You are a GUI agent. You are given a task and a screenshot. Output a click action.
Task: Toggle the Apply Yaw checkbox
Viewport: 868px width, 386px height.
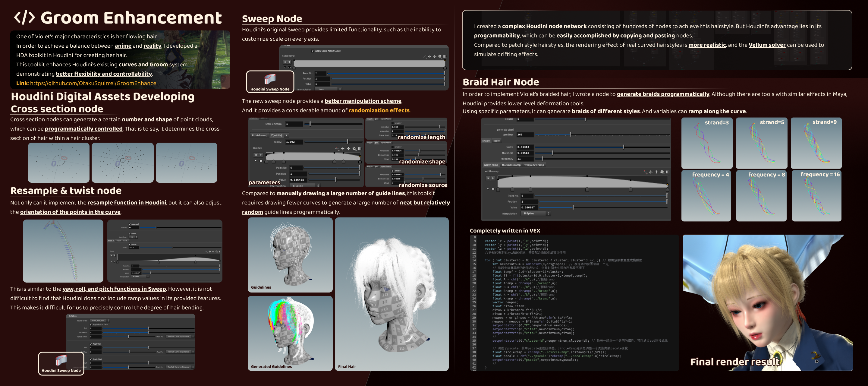[x=91, y=344]
